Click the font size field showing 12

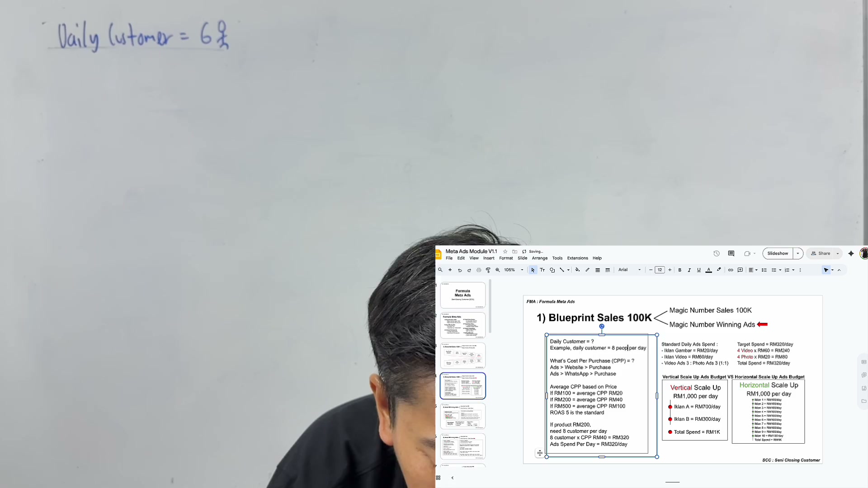[660, 270]
